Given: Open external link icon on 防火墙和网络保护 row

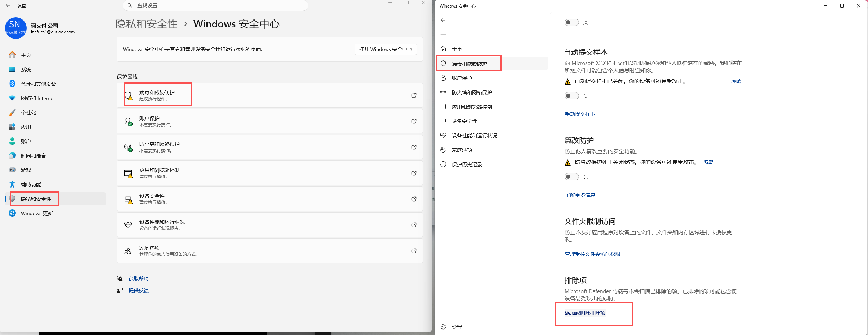Looking at the screenshot, I should point(414,147).
